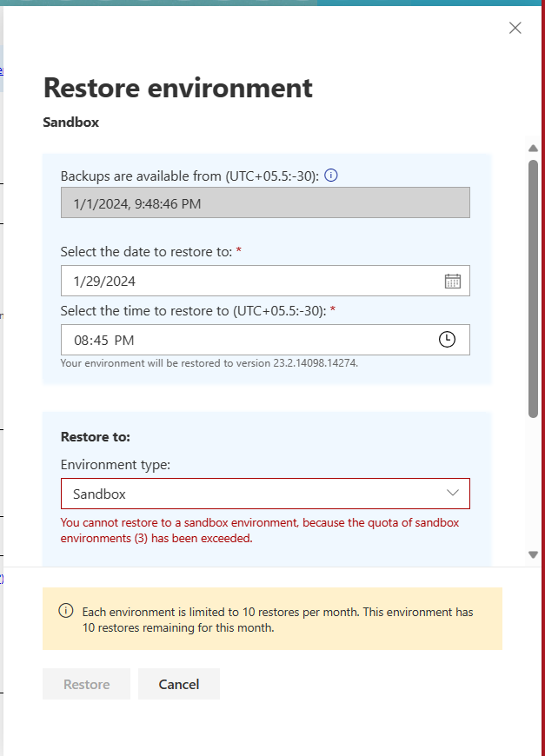Viewport: 545px width, 756px height.
Task: Click the restore date field 1/29/2024
Action: (265, 281)
